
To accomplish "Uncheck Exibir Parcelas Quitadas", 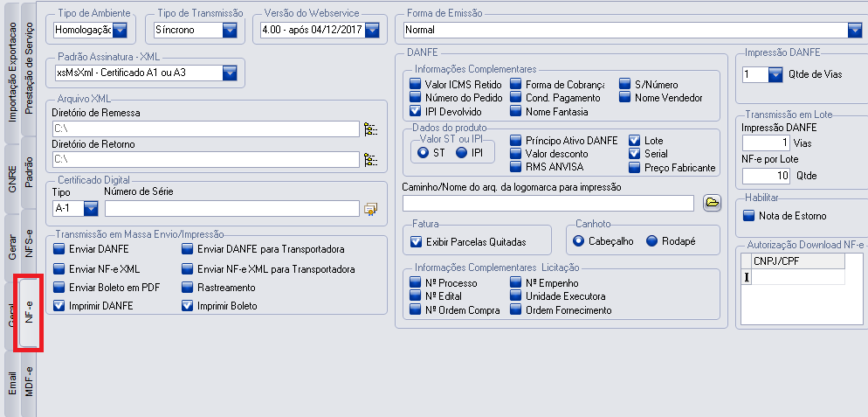I will click(x=416, y=240).
